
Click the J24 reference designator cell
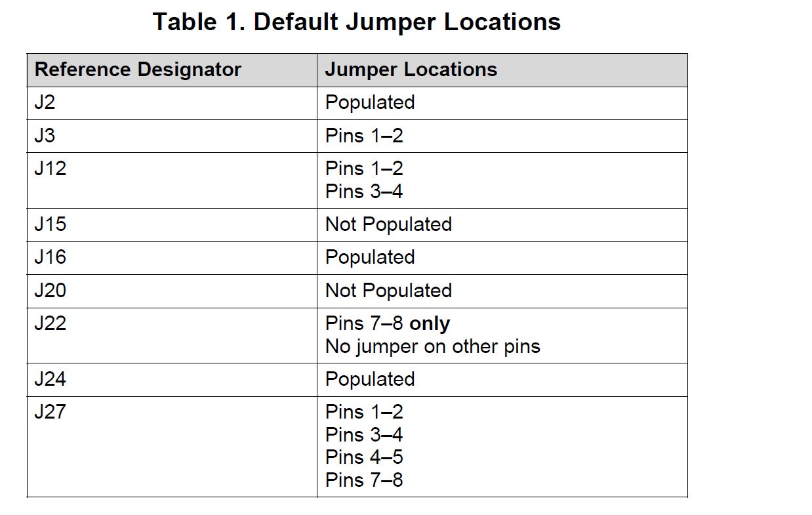point(51,379)
